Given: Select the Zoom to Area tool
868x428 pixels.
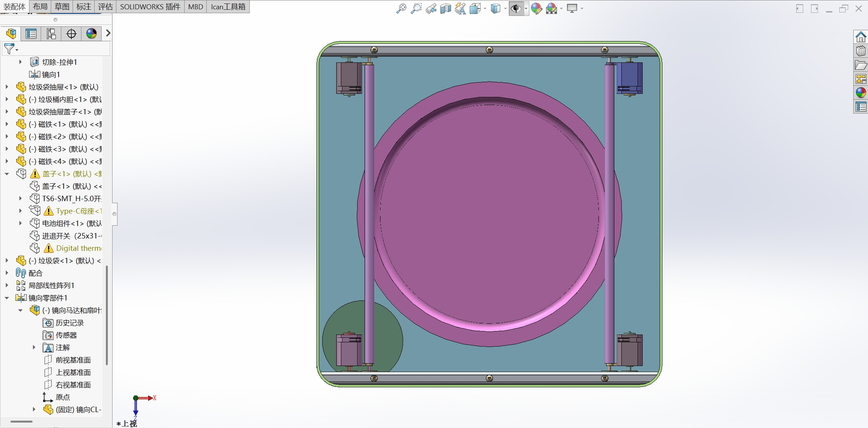Looking at the screenshot, I should click(416, 9).
